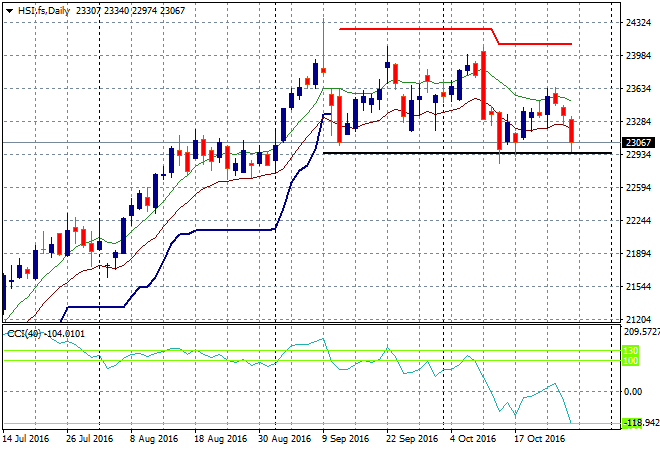This screenshot has height=450, width=660.
Task: Select the CCI(40) -104.0101 indicator label
Action: [46, 334]
